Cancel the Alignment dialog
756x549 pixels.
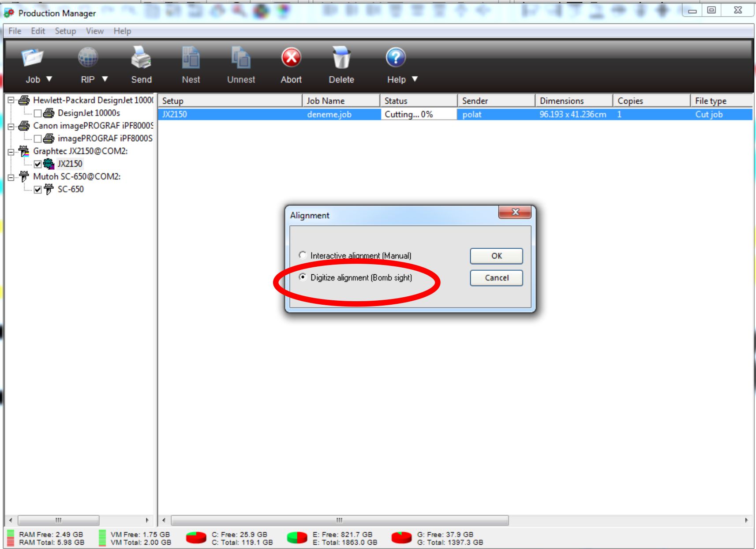pos(496,278)
